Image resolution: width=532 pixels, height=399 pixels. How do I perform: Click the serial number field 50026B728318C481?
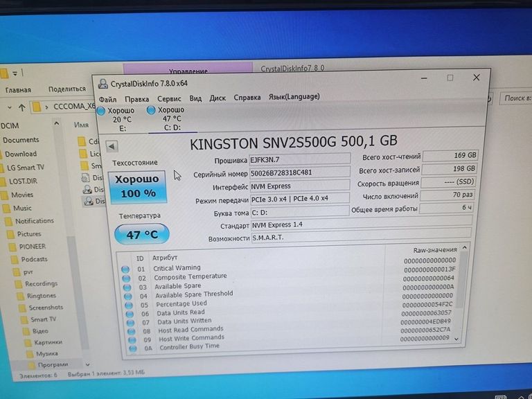point(299,172)
